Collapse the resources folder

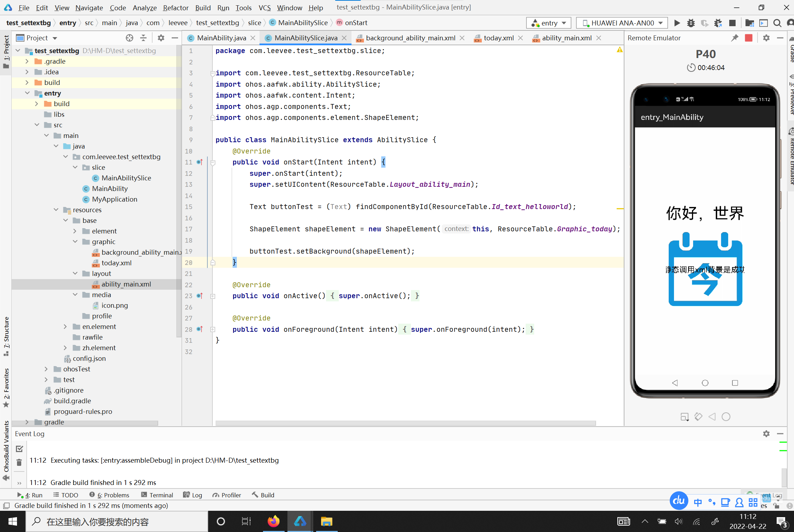[x=56, y=210]
